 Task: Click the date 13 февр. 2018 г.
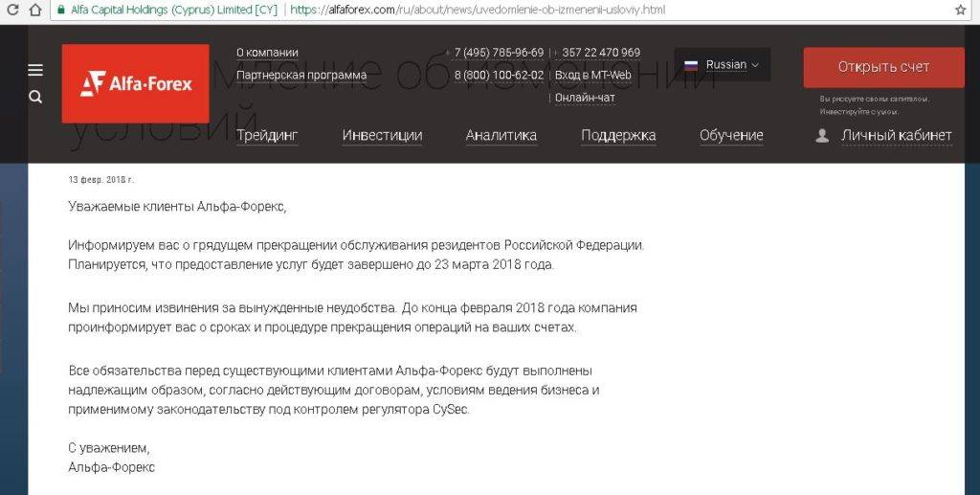[100, 180]
